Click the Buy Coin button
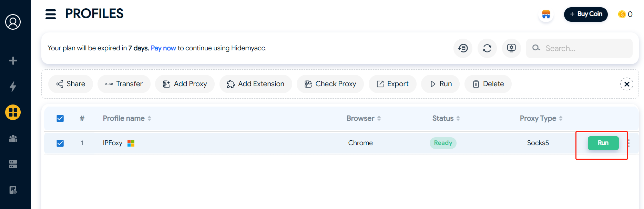This screenshot has width=644, height=209. 586,14
